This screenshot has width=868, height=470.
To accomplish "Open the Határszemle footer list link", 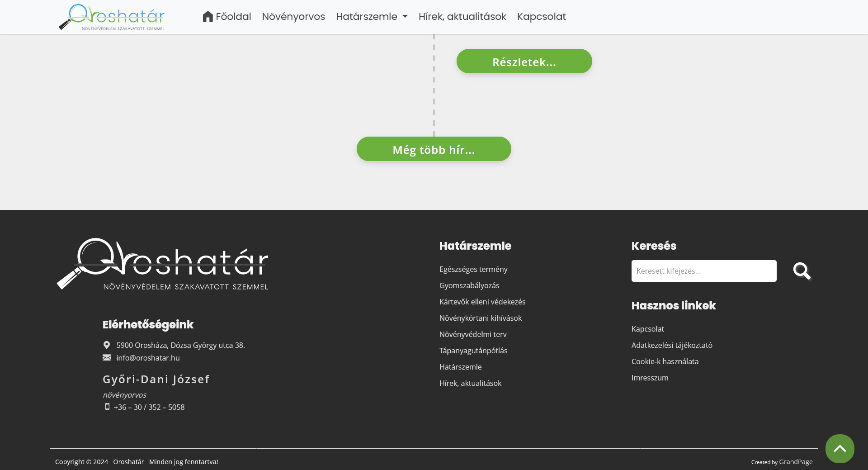I will click(x=460, y=367).
